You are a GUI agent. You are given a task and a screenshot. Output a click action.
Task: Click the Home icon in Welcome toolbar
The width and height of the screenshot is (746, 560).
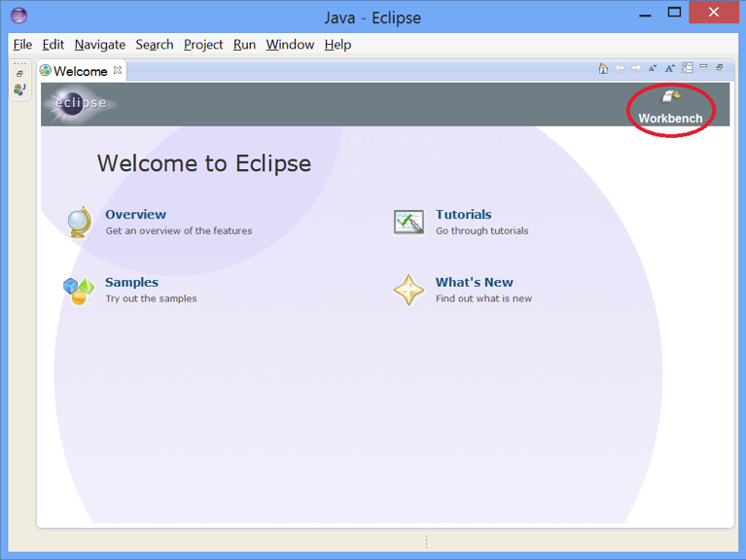tap(603, 68)
